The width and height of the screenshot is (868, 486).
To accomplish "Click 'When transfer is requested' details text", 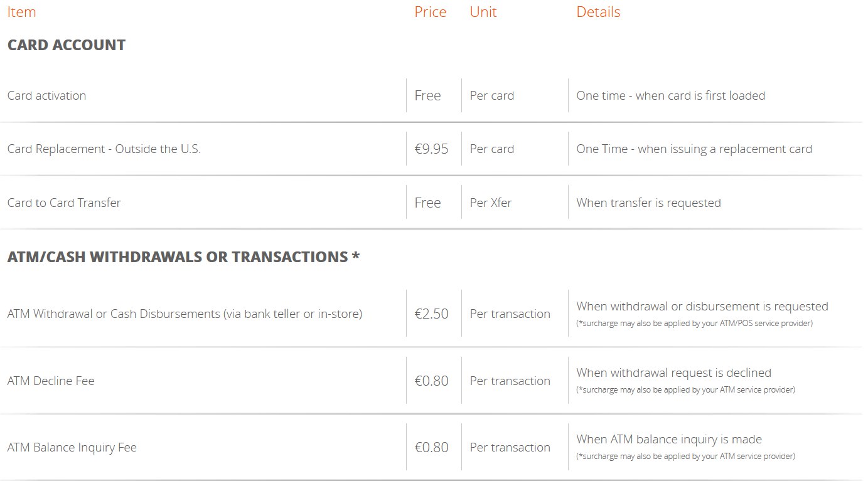I will [649, 203].
